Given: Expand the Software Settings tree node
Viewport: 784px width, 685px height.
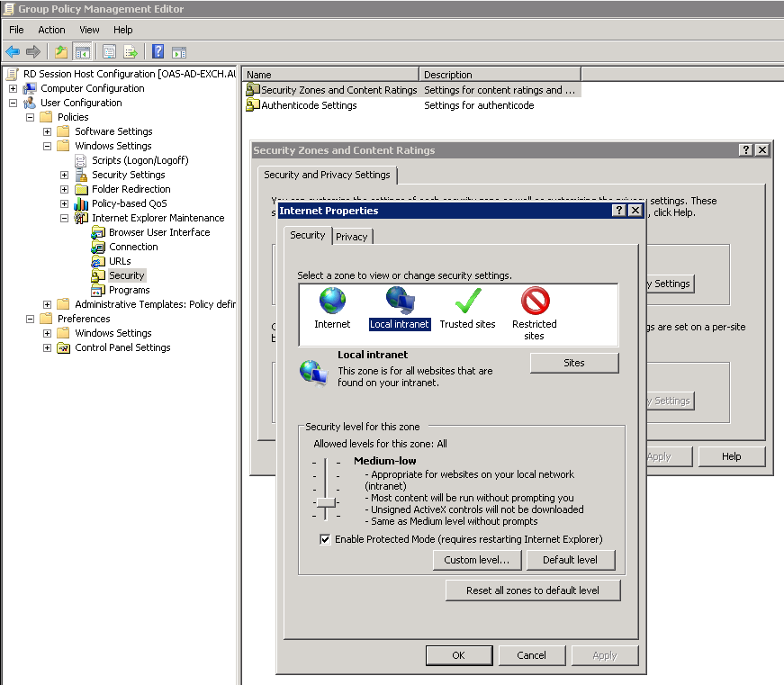Looking at the screenshot, I should tap(46, 131).
